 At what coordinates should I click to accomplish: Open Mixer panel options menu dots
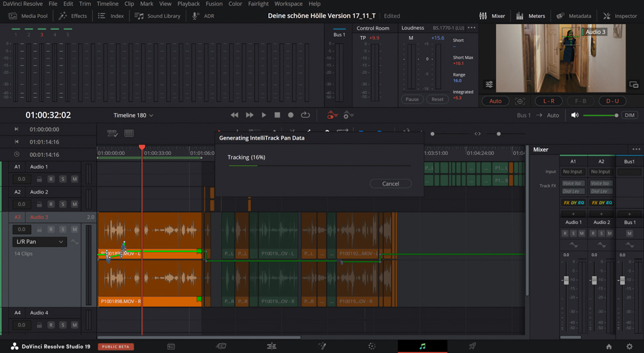click(x=636, y=150)
